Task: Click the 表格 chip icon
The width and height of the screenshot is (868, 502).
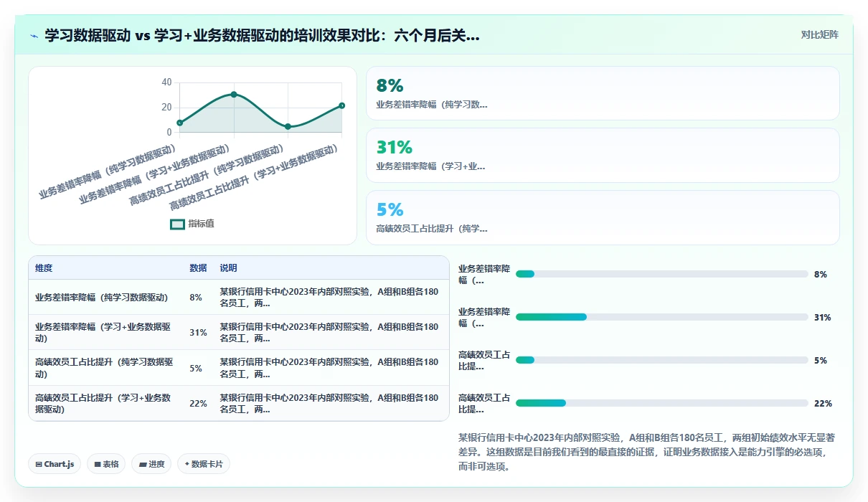Action: pos(98,464)
